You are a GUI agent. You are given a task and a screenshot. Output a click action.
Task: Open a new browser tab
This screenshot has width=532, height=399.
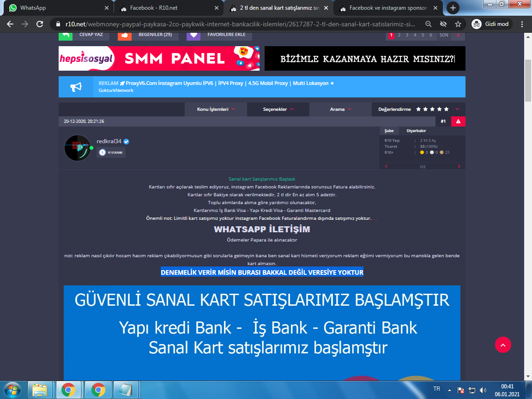tap(453, 8)
